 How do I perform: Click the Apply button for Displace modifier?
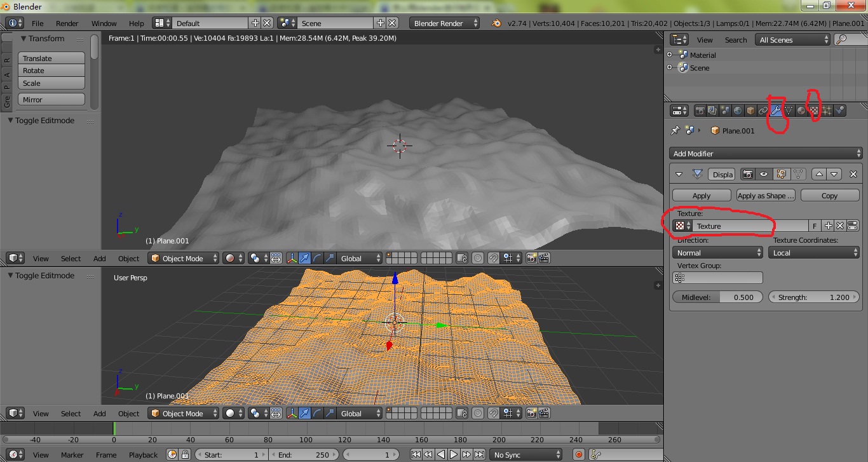(x=702, y=196)
